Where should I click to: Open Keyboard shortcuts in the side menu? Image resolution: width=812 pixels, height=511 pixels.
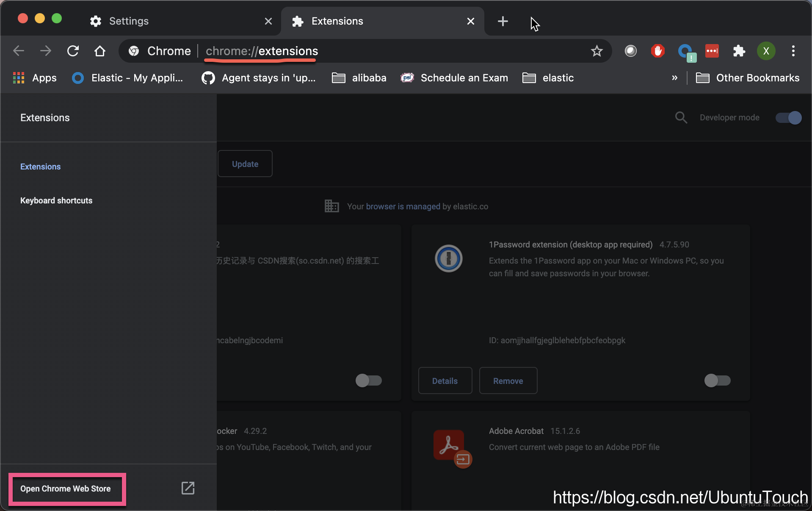point(56,200)
